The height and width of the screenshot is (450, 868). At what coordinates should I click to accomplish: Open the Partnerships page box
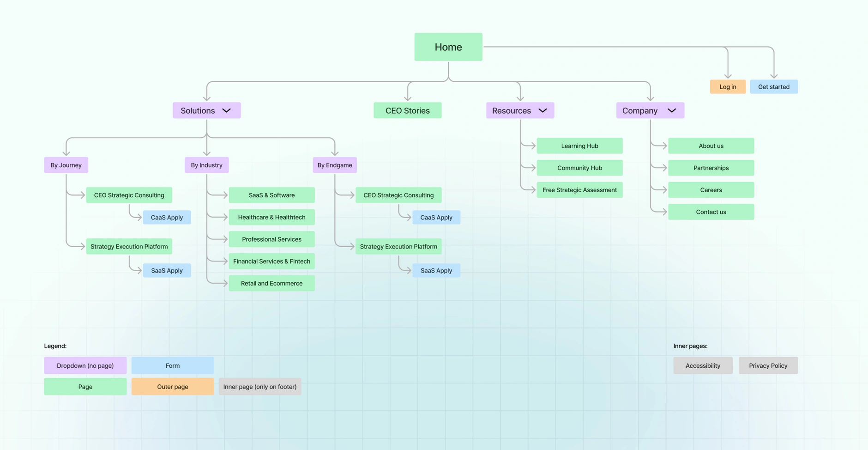711,168
